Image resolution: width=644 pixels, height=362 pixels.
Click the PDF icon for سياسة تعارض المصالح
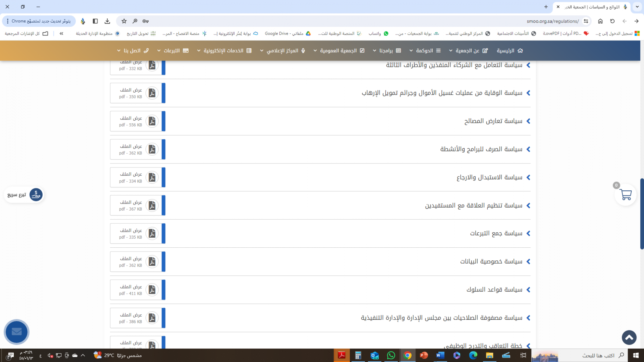[x=152, y=121]
